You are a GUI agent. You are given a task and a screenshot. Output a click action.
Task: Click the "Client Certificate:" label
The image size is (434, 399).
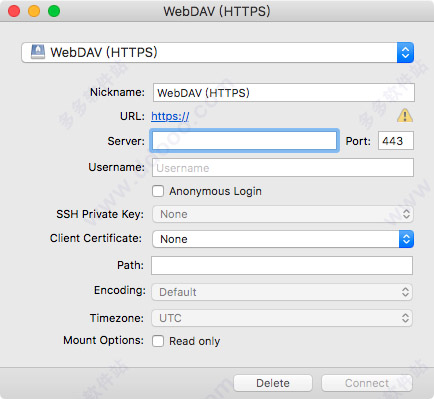[x=96, y=238]
